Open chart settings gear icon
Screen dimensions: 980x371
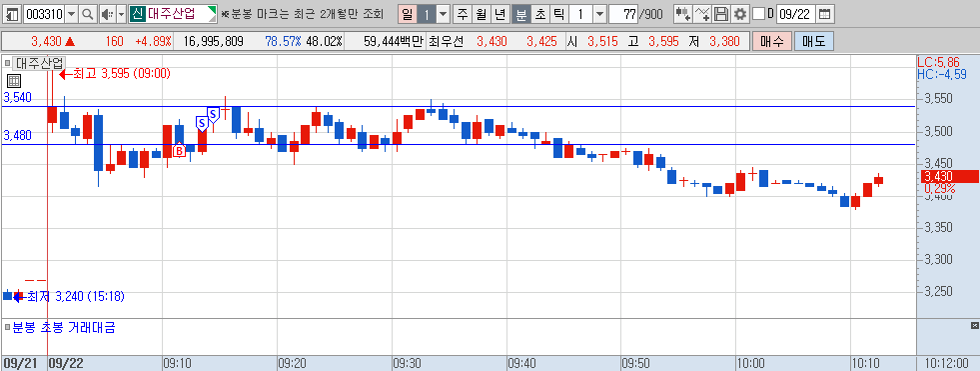pyautogui.click(x=740, y=14)
